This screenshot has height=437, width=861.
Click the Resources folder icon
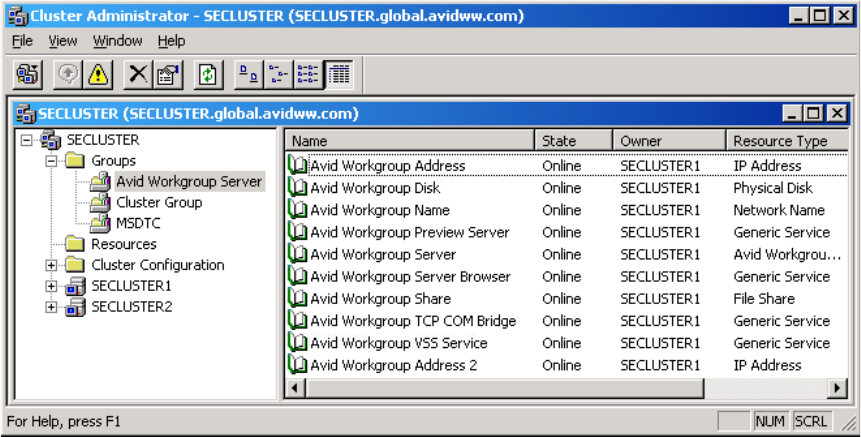click(75, 244)
